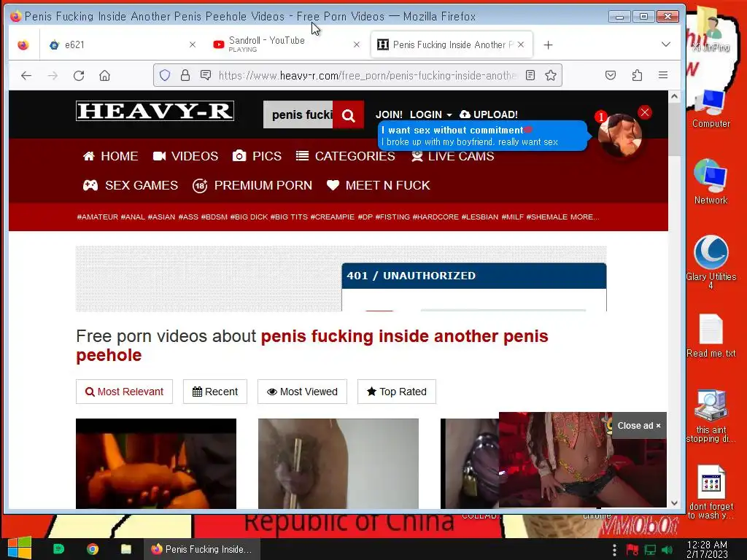Viewport: 747px width, 560px height.
Task: Select the 'this aint stopping di...' desktop icon
Action: point(711,416)
